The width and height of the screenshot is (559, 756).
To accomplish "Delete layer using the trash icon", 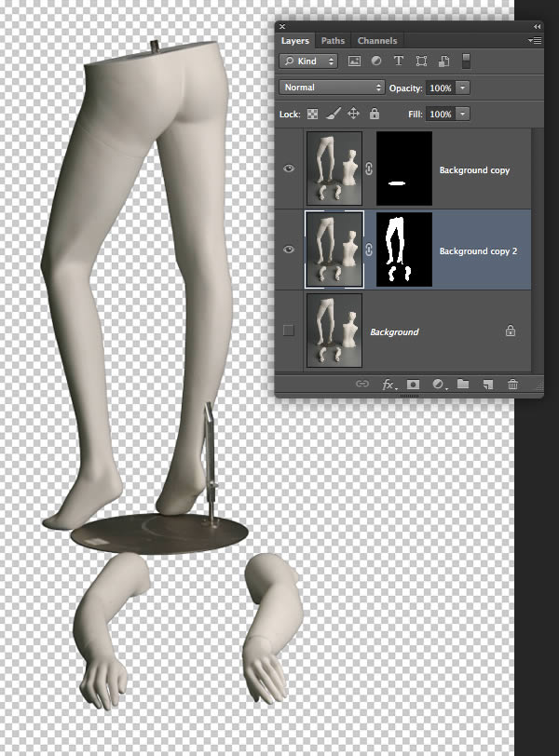I will (x=512, y=384).
